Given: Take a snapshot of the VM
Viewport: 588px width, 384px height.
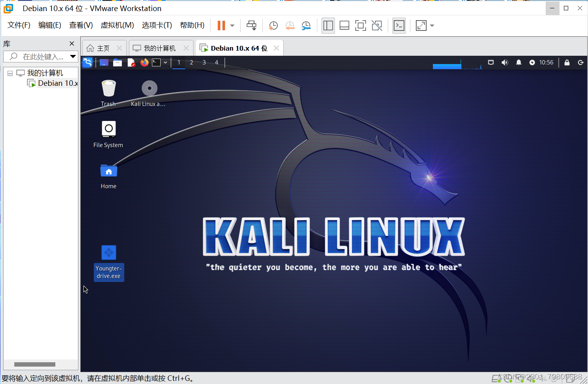Looking at the screenshot, I should 273,26.
